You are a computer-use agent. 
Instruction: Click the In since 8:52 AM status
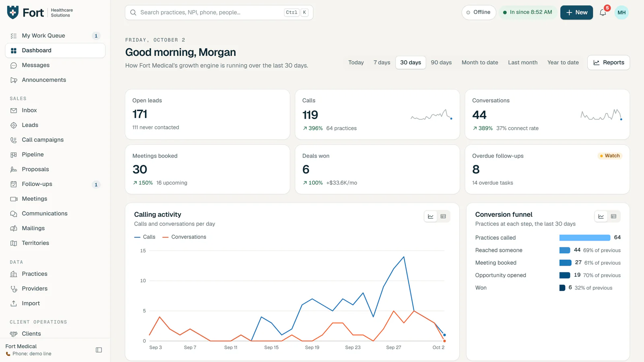coord(527,12)
